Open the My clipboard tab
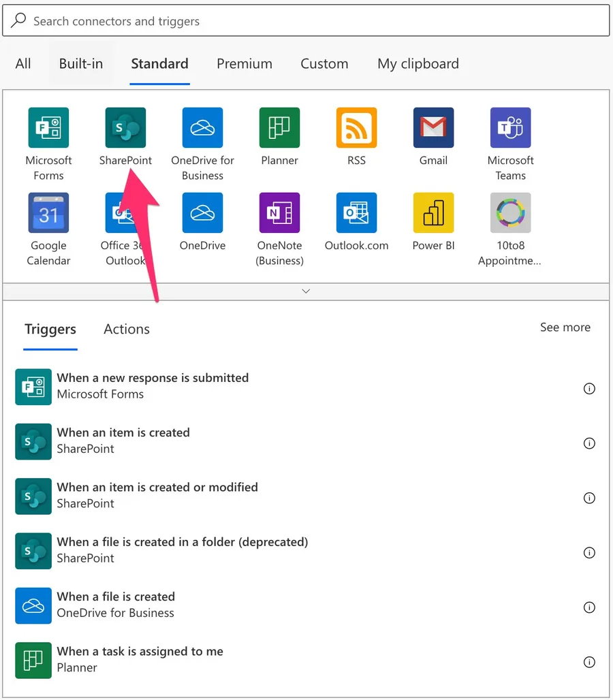Image resolution: width=613 pixels, height=700 pixels. 418,64
